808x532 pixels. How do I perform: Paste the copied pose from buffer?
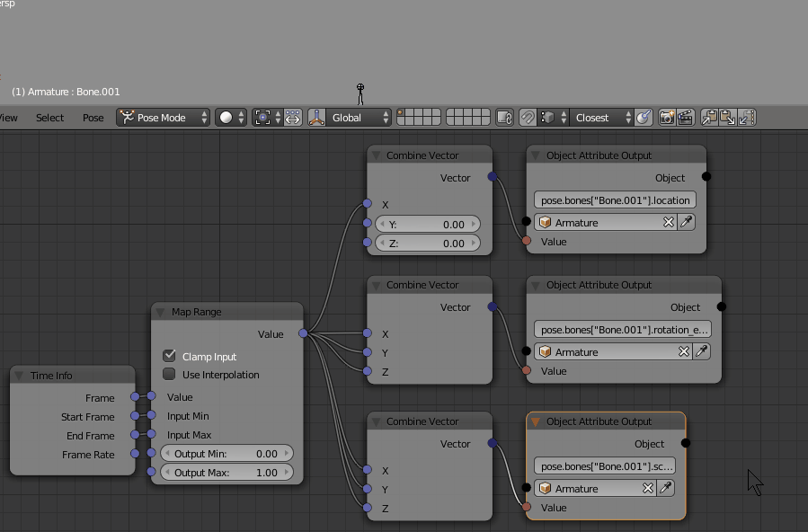(x=727, y=118)
